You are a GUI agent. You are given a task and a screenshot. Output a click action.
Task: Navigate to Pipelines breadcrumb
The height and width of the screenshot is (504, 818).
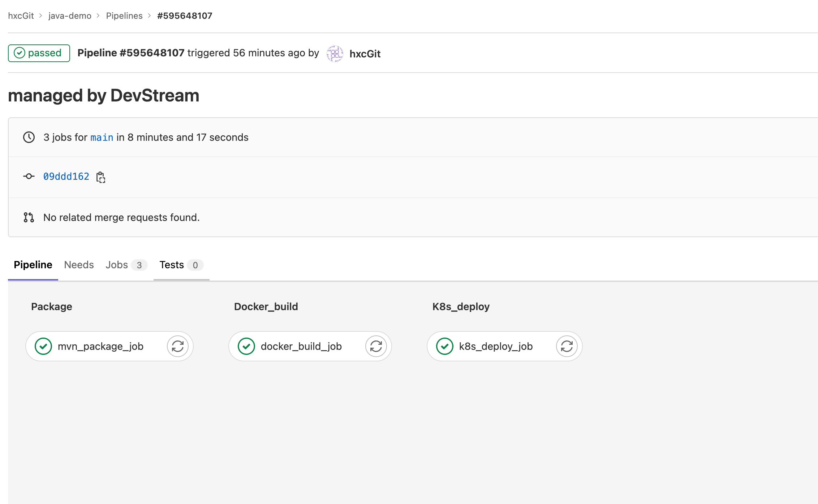click(x=124, y=16)
